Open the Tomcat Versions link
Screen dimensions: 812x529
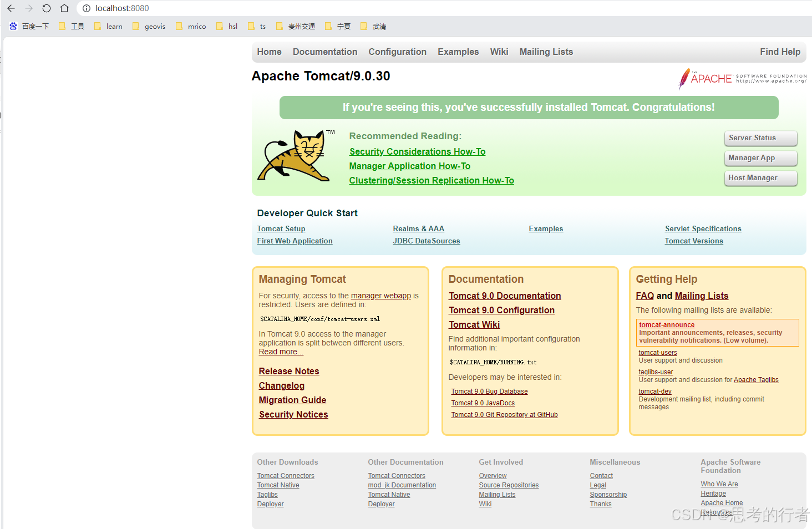694,241
